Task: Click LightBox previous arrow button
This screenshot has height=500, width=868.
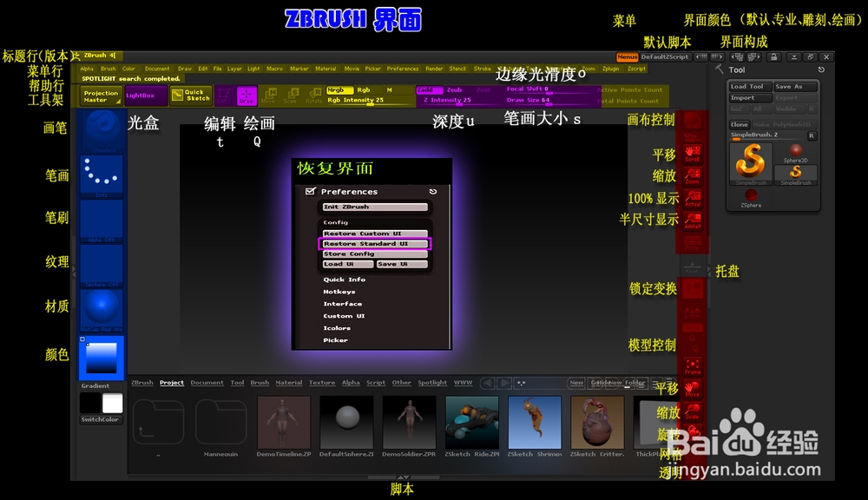Action: pos(488,383)
